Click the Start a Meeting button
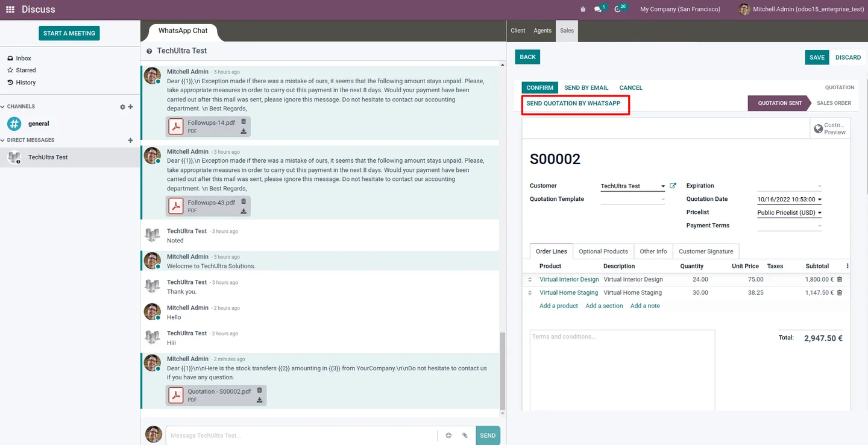The height and width of the screenshot is (445, 868). click(69, 33)
